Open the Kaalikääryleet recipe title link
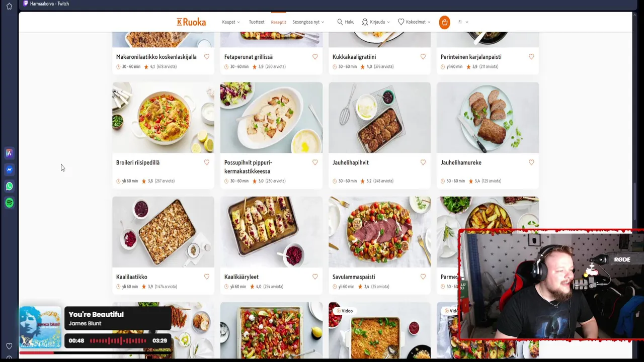Viewport: 644px width, 362px height. (x=242, y=277)
